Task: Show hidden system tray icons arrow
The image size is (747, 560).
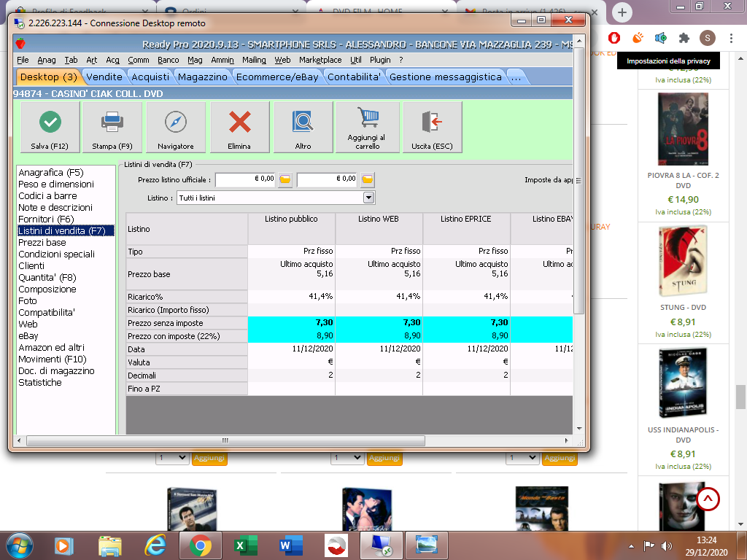Action: point(631,546)
